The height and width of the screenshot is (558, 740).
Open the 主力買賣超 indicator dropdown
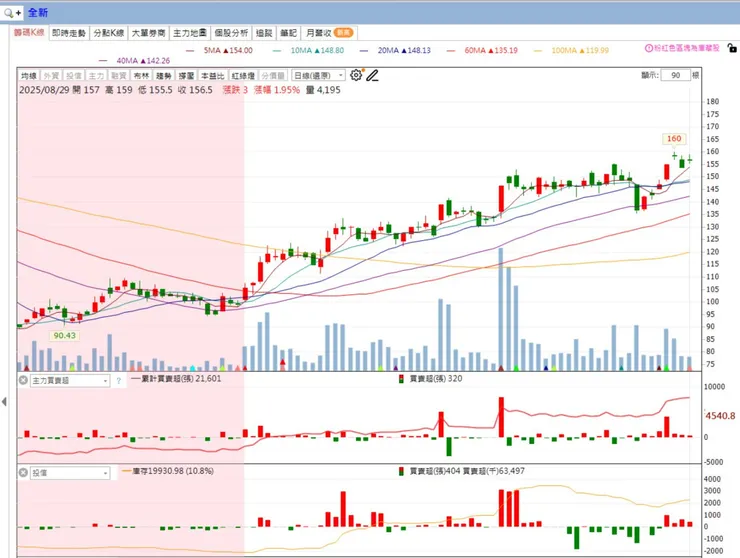[x=70, y=380]
